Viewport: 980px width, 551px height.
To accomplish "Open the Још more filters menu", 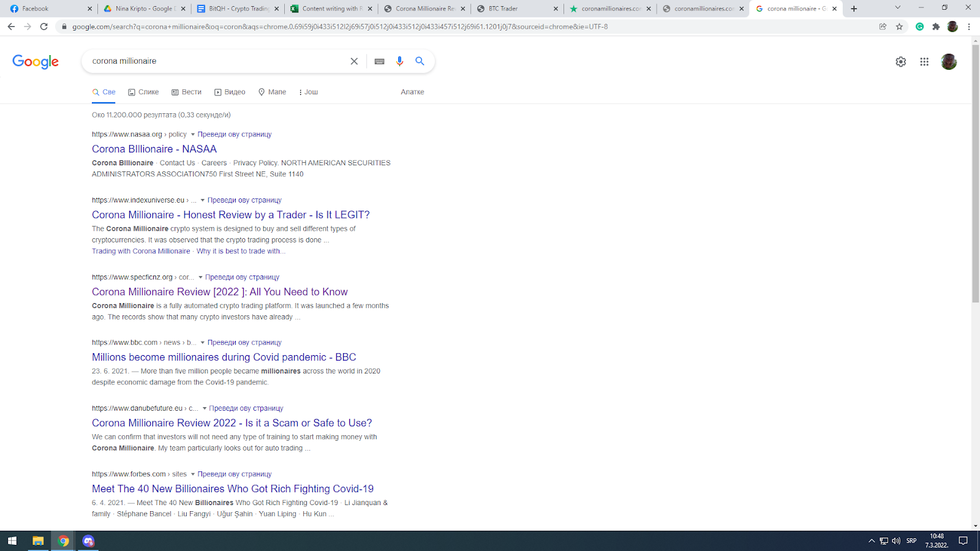I will click(x=308, y=92).
